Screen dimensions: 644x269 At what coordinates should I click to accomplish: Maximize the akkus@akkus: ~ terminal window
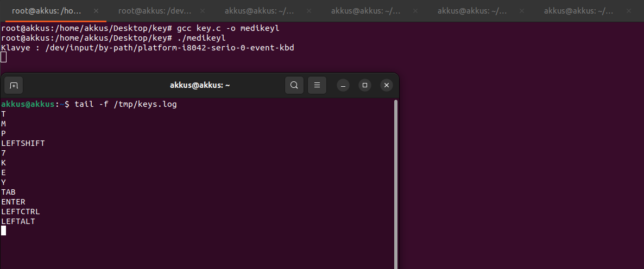point(365,85)
